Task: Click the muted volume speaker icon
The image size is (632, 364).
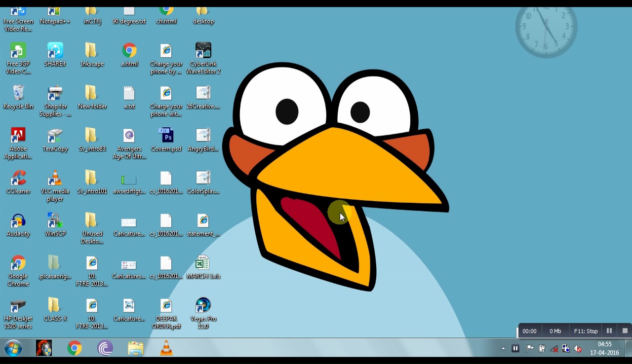Action: point(578,349)
